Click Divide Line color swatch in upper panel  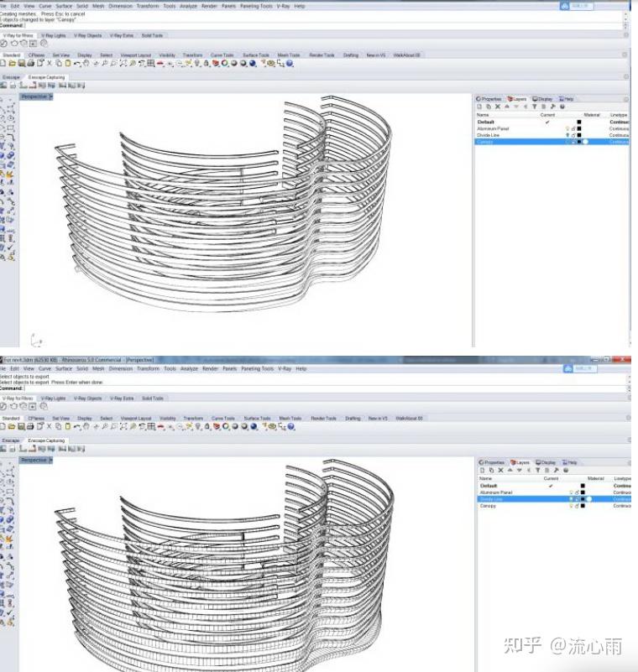pos(579,135)
